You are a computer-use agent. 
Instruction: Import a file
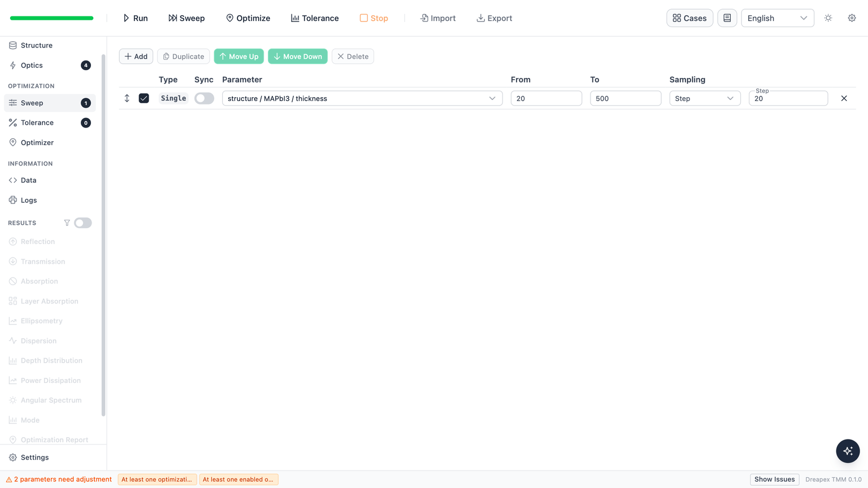[x=438, y=18]
